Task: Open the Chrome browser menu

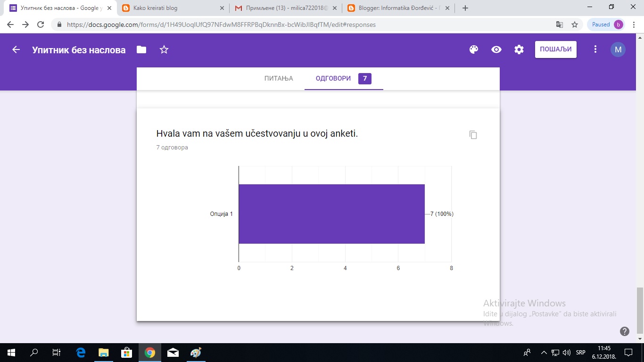Action: [x=634, y=24]
